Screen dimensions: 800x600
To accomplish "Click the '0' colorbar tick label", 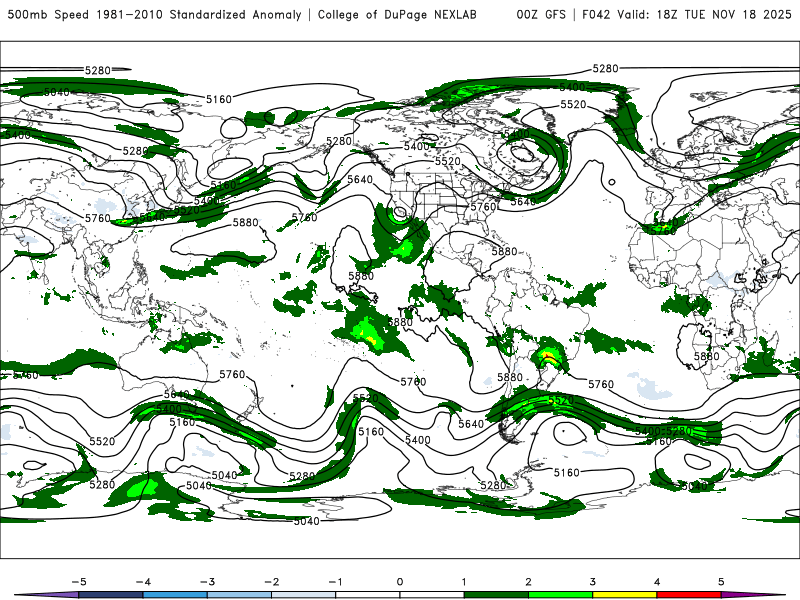I will coord(400,582).
